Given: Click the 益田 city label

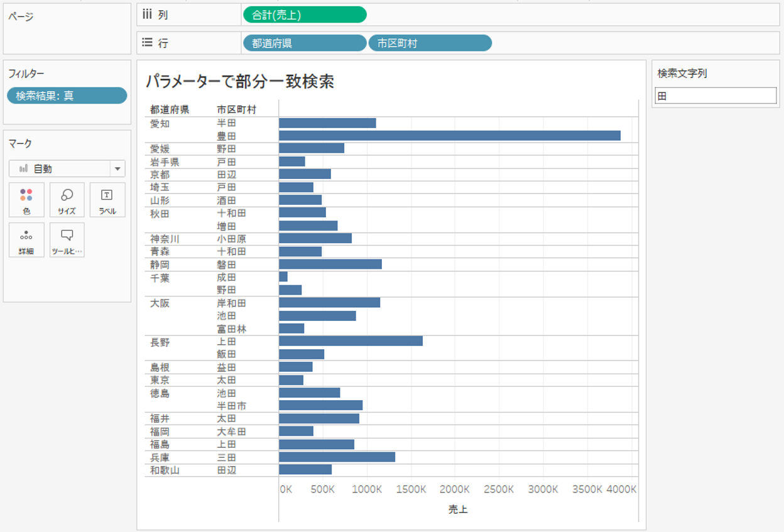Looking at the screenshot, I should pyautogui.click(x=227, y=367).
